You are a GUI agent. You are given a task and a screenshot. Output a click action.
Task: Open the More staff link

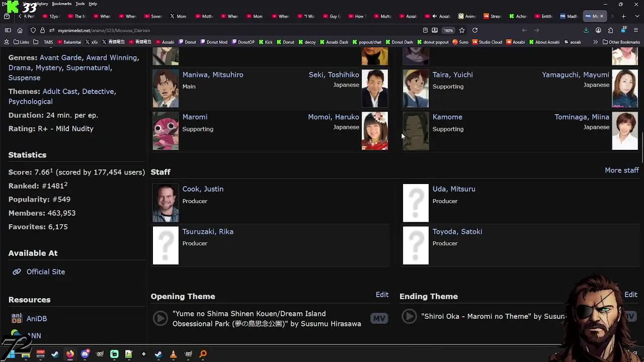click(622, 170)
